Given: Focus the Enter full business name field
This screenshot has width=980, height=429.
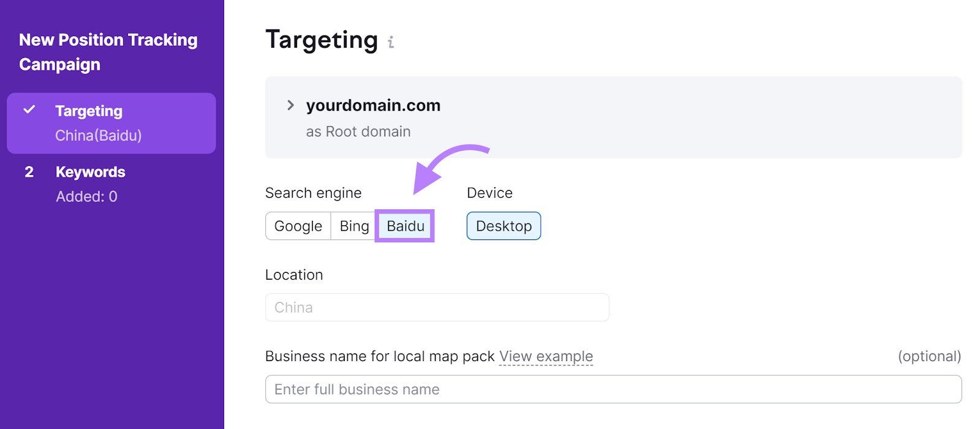Looking at the screenshot, I should click(x=613, y=389).
